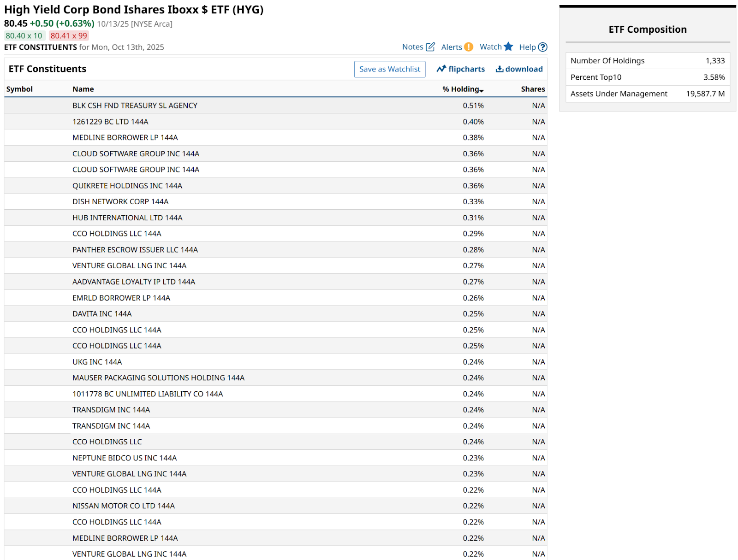Sort table by Name column header
The image size is (738, 560).
[x=83, y=89]
